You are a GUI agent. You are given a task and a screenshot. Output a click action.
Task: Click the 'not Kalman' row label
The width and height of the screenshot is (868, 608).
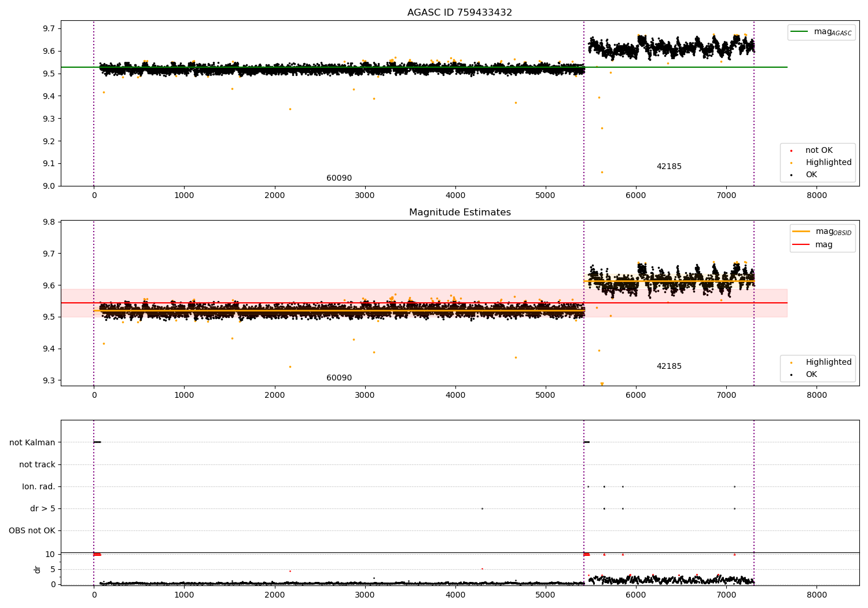(x=32, y=443)
